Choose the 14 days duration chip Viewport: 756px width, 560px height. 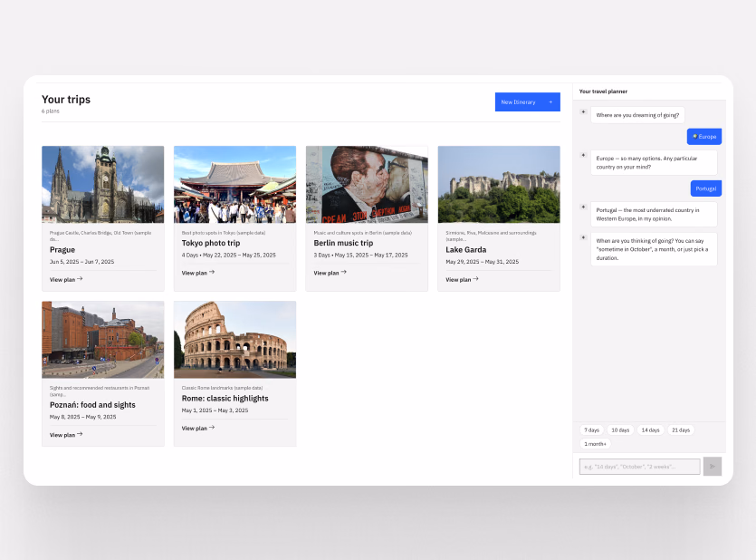pyautogui.click(x=650, y=430)
